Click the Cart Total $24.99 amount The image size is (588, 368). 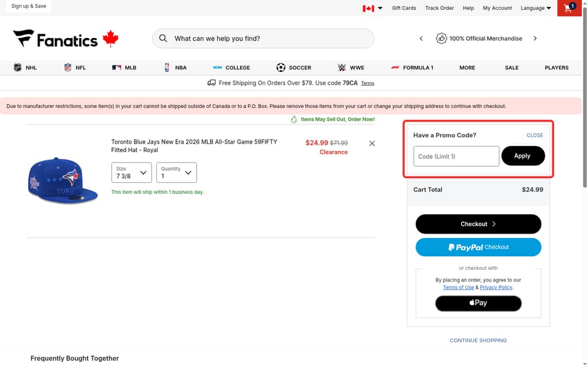click(532, 190)
